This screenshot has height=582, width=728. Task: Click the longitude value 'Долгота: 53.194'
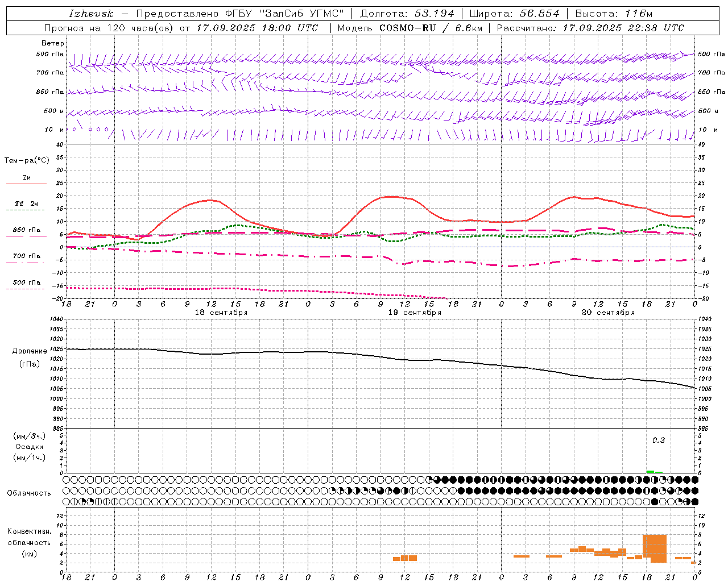407,14
